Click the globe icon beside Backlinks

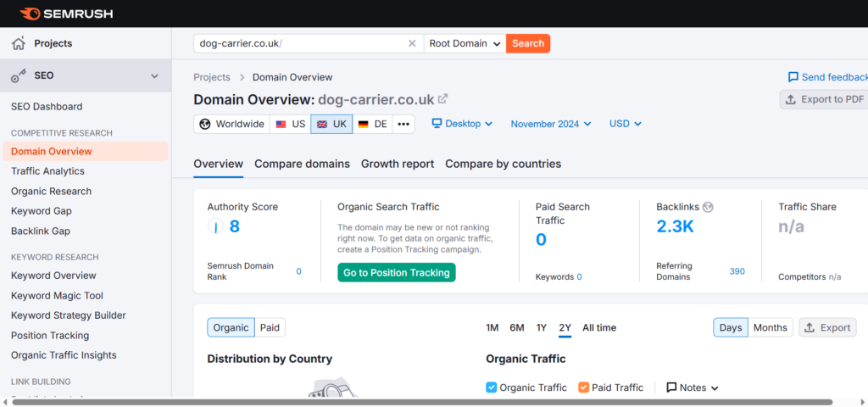click(708, 207)
